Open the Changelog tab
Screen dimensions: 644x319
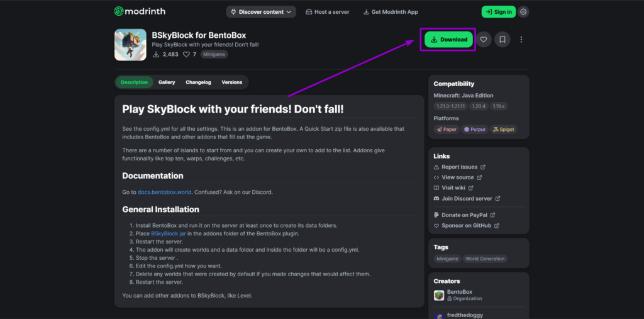pos(198,82)
